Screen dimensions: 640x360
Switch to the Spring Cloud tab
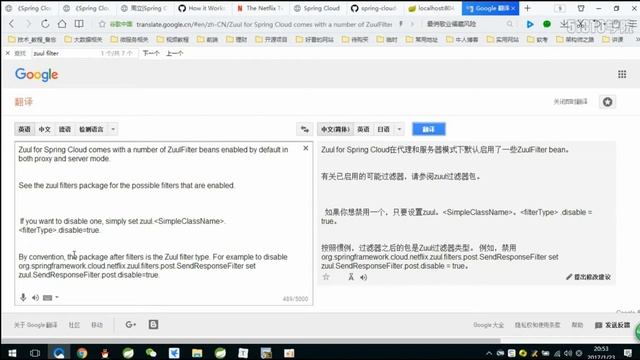318,8
